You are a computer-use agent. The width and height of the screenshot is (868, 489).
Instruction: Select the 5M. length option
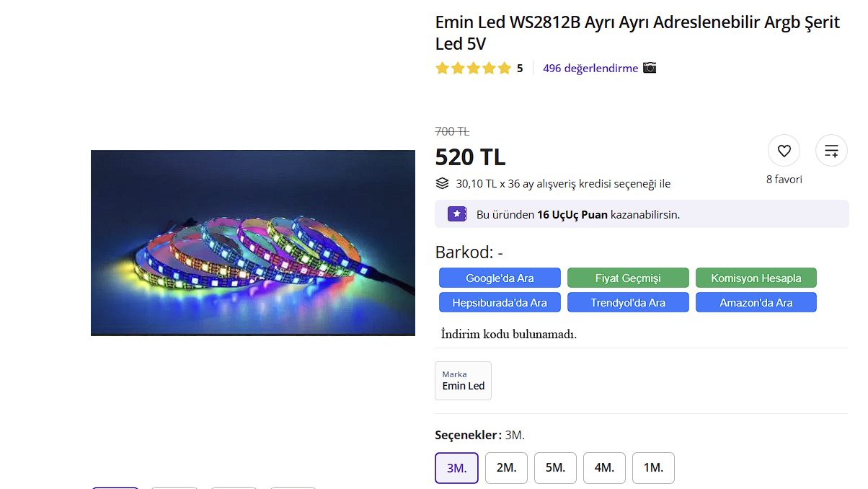coord(555,468)
